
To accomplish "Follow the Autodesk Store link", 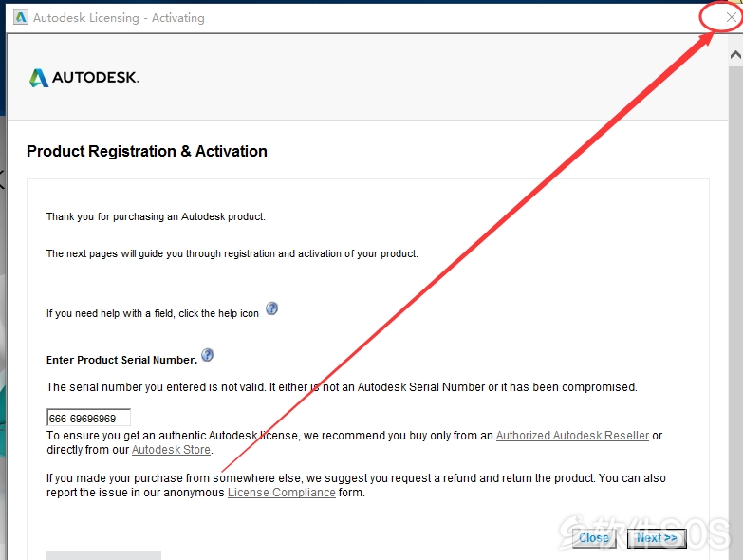I will click(x=171, y=450).
